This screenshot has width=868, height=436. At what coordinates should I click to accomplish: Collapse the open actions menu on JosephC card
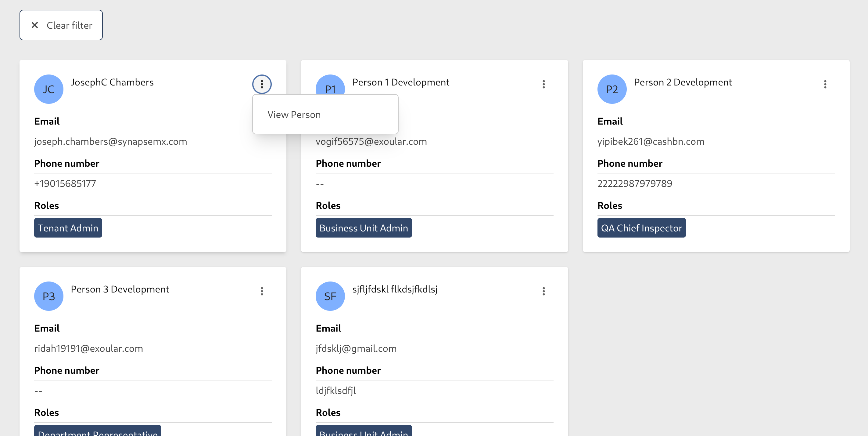click(x=262, y=84)
